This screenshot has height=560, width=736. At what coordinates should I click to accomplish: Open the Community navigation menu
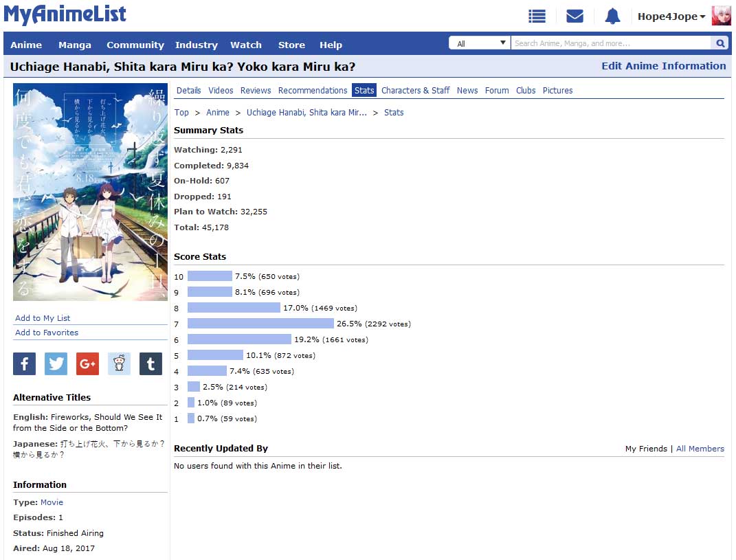[x=135, y=45]
